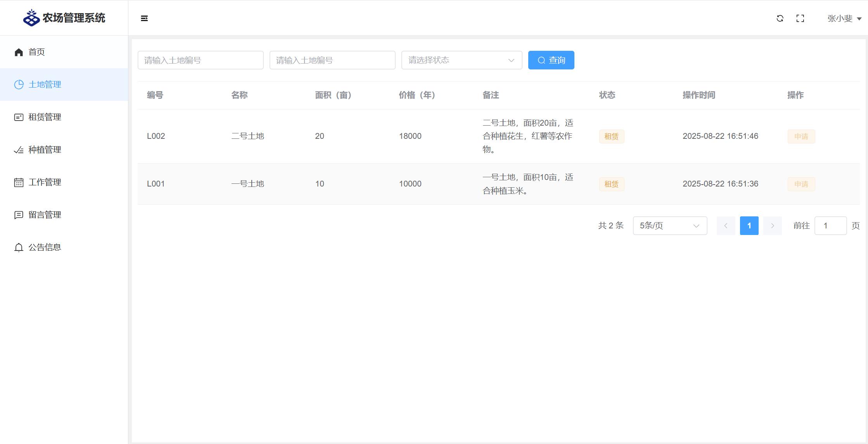Select 留言管理 from the sidebar

pyautogui.click(x=45, y=215)
